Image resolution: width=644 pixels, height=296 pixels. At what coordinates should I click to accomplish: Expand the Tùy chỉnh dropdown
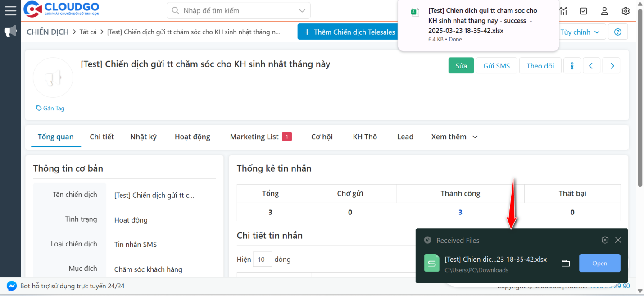point(581,32)
